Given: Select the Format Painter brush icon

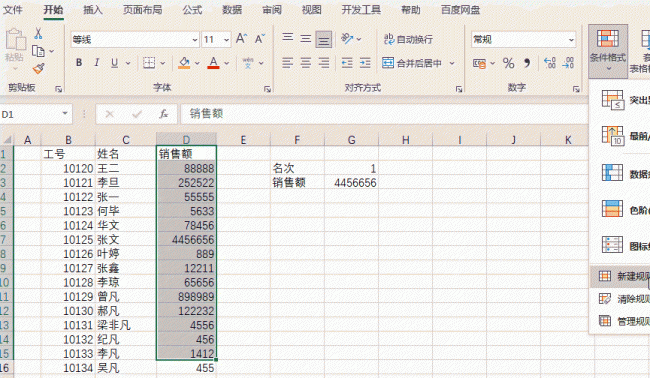Looking at the screenshot, I should point(39,68).
